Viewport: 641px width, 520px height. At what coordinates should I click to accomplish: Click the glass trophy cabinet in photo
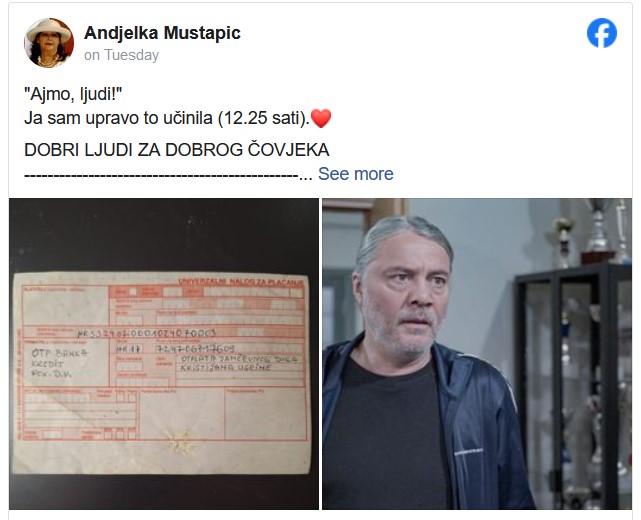tap(574, 386)
